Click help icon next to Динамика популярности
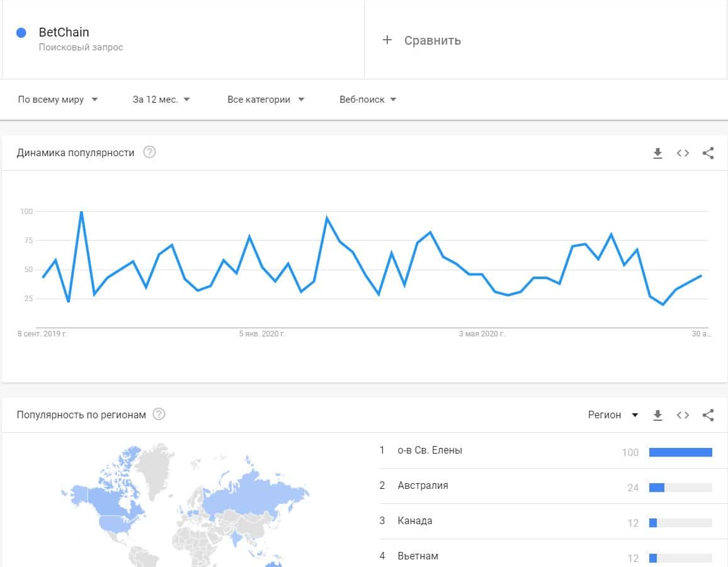This screenshot has width=728, height=567. click(149, 152)
